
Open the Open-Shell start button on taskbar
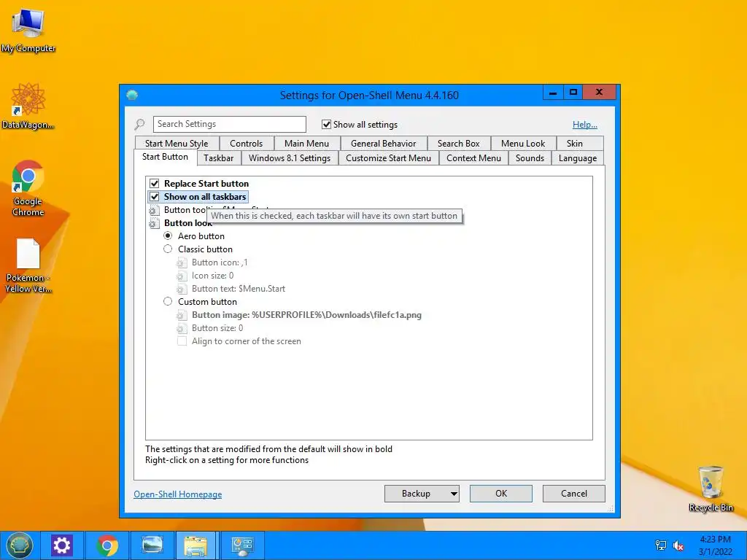click(x=20, y=545)
